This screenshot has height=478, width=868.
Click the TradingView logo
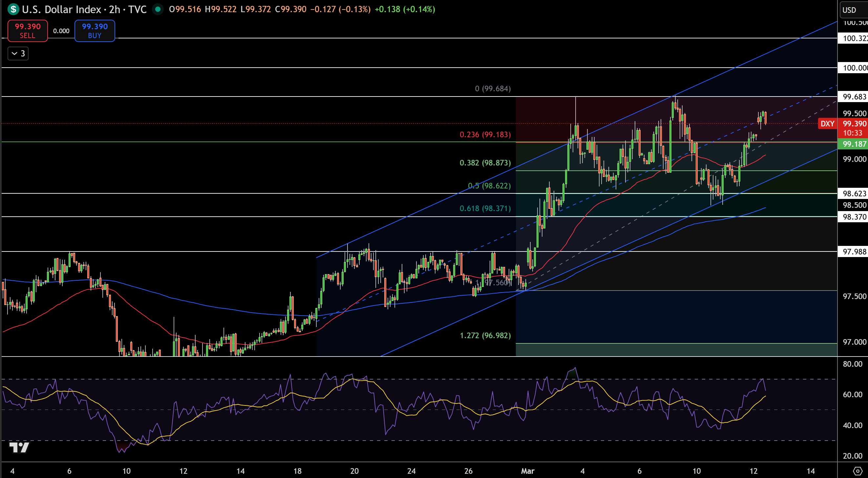pos(19,447)
